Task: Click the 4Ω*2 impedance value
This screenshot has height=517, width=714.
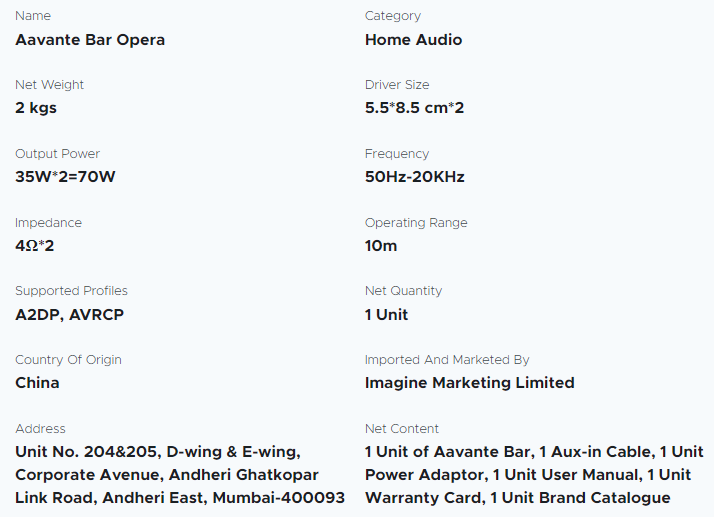Action: tap(35, 246)
